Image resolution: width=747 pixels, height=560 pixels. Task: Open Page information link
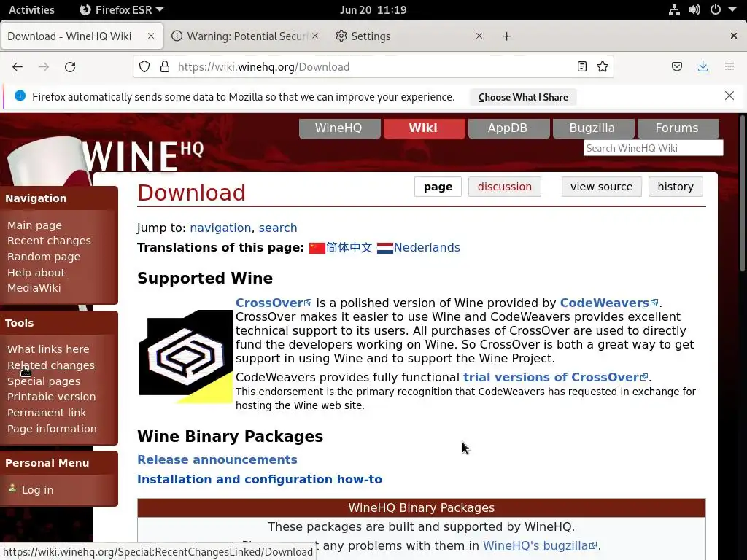click(52, 429)
